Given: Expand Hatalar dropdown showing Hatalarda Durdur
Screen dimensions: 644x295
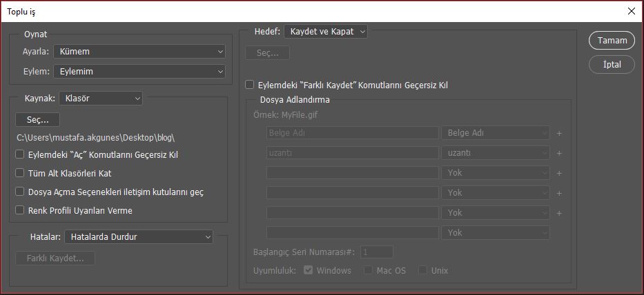Looking at the screenshot, I should [139, 237].
